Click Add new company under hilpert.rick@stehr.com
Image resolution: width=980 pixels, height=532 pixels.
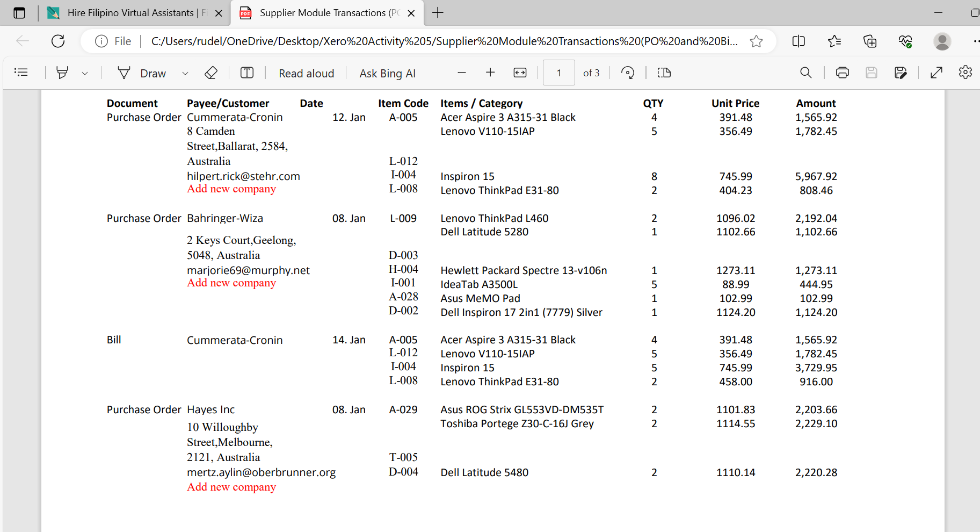[x=231, y=189]
